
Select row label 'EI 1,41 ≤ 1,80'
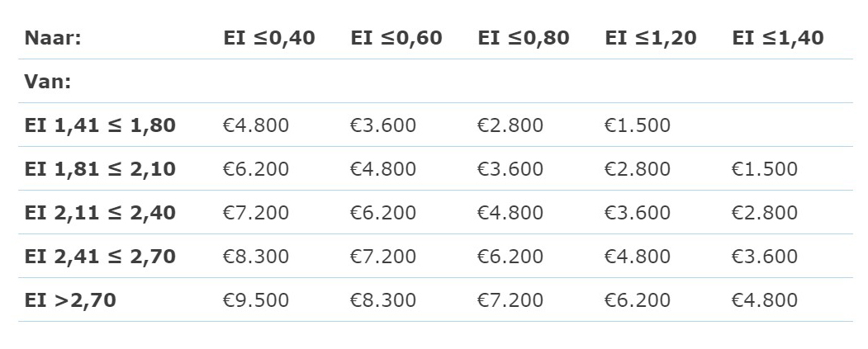(x=100, y=125)
